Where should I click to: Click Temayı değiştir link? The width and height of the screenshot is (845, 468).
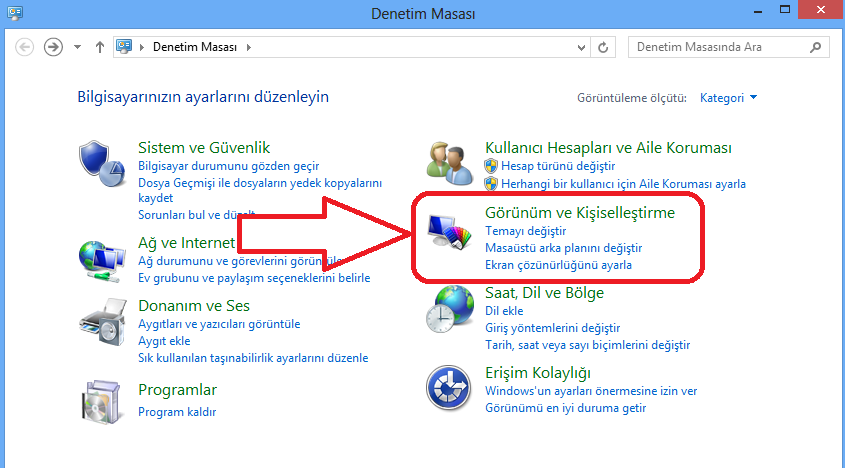tap(525, 231)
